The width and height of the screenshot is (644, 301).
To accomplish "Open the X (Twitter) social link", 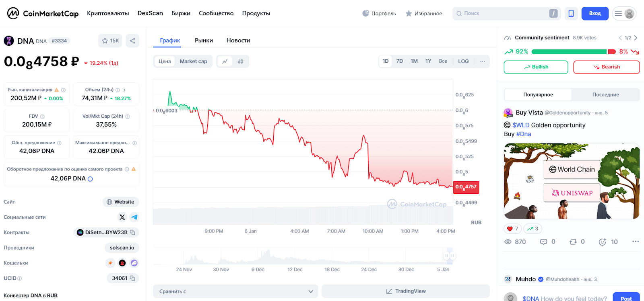I will (x=122, y=217).
